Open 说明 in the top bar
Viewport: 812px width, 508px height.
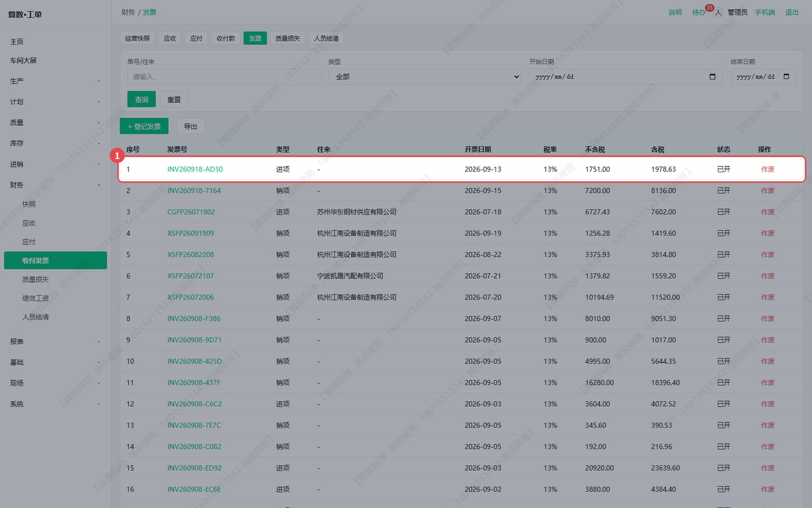[x=675, y=12]
